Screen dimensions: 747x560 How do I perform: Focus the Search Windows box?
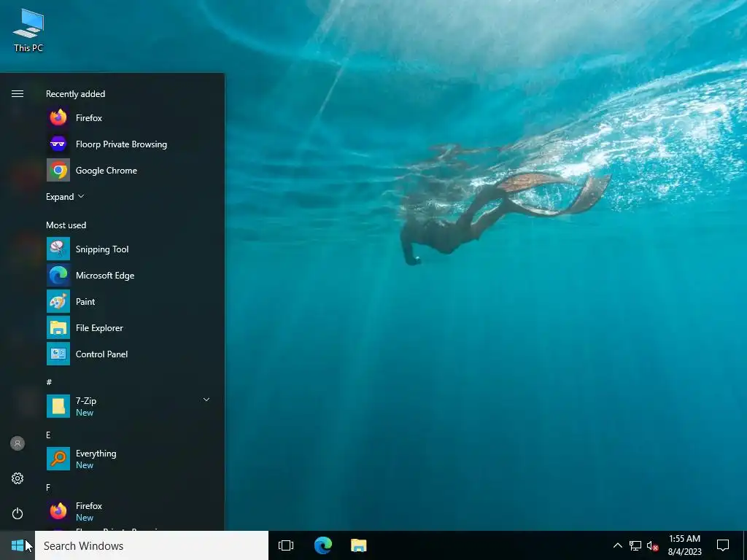click(x=152, y=545)
